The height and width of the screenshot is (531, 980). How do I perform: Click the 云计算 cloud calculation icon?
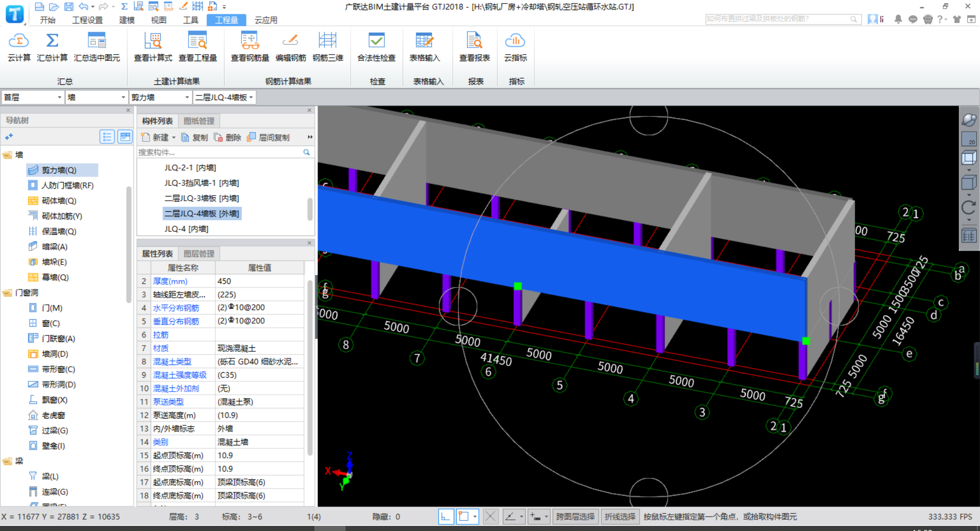click(x=19, y=47)
